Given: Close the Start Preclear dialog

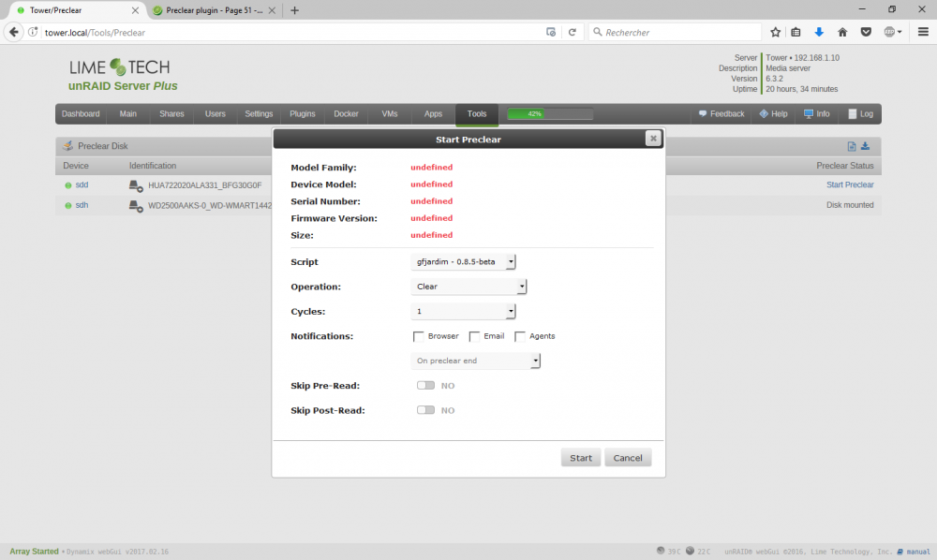Looking at the screenshot, I should click(653, 139).
